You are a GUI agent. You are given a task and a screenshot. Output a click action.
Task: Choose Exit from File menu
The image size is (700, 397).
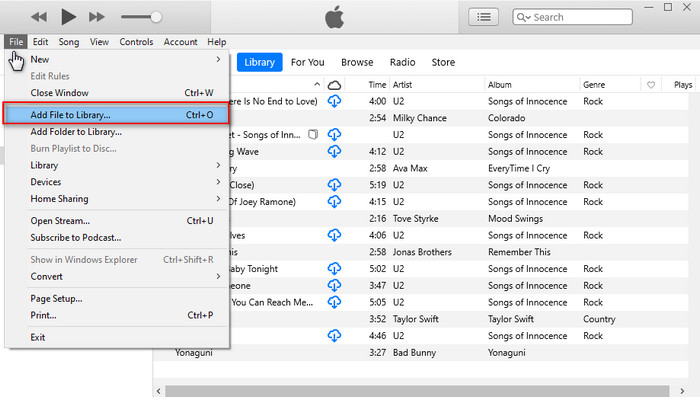coord(117,337)
